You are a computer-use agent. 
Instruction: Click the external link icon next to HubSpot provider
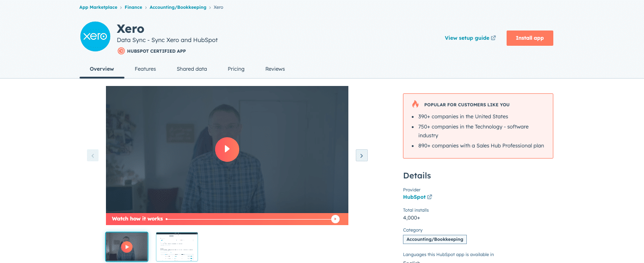tap(430, 197)
